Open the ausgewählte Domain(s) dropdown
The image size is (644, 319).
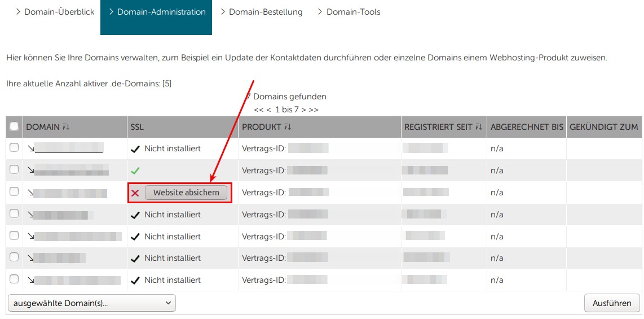tap(92, 303)
